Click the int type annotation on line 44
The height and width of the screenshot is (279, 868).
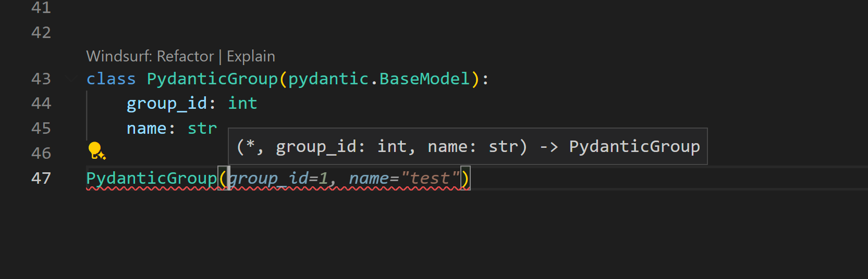pyautogui.click(x=242, y=103)
